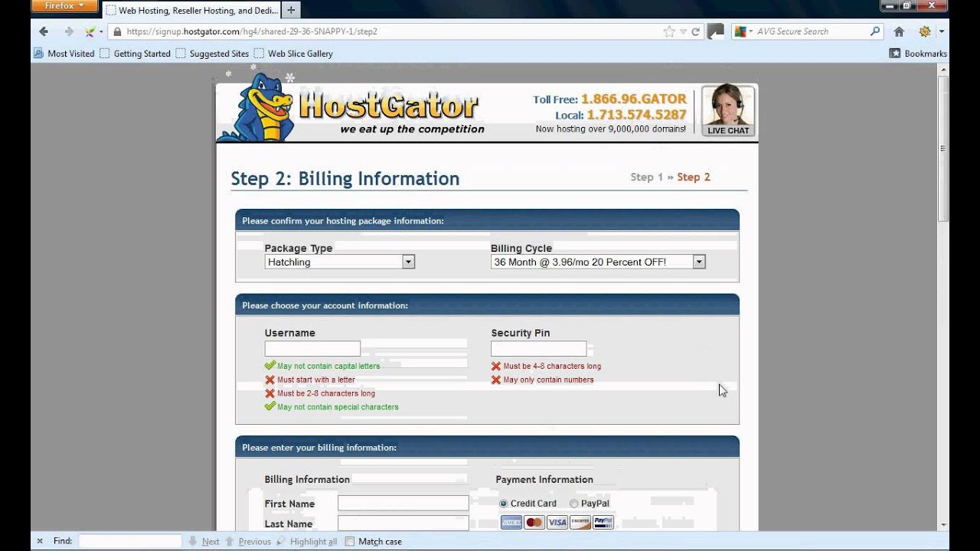Screen dimensions: 980x551
Task: Open the toolbar gear add-on icon
Action: point(925,31)
